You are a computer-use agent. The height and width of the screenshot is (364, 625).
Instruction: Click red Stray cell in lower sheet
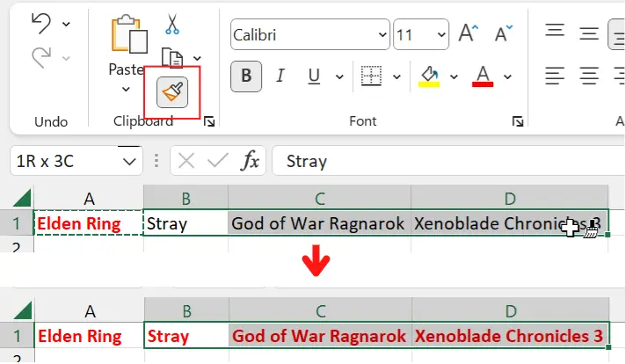coord(186,336)
